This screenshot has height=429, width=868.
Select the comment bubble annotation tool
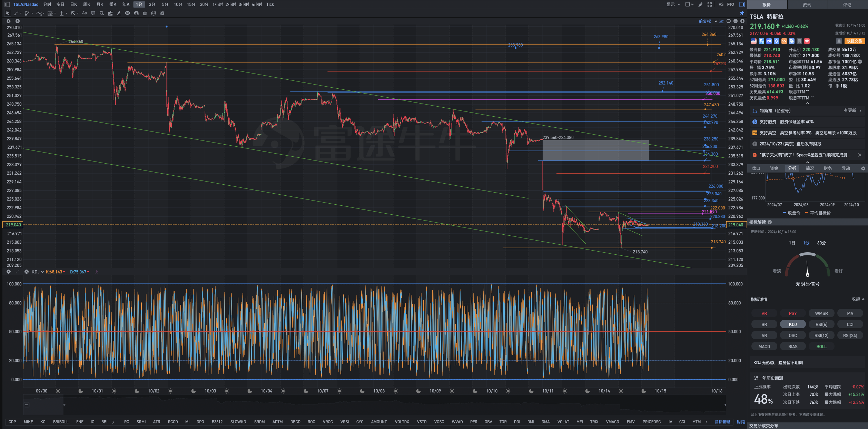93,13
